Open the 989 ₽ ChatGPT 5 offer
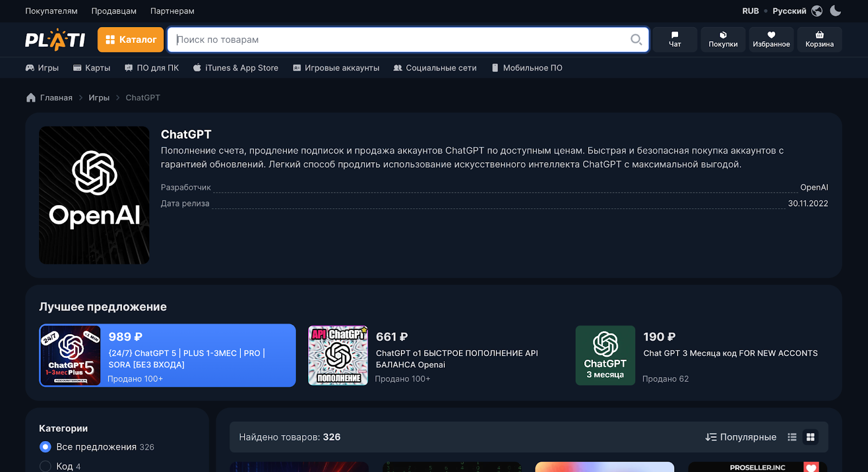The width and height of the screenshot is (868, 472). click(x=168, y=355)
